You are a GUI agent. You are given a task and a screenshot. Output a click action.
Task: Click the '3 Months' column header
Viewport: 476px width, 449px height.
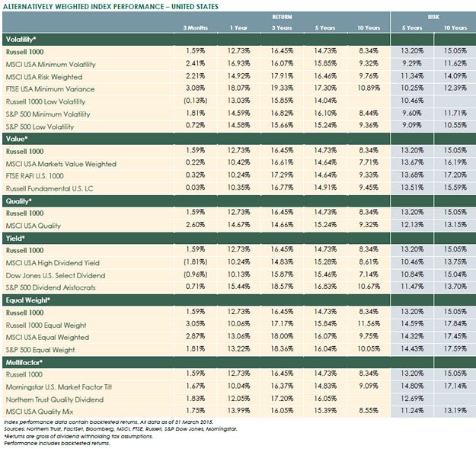click(195, 27)
